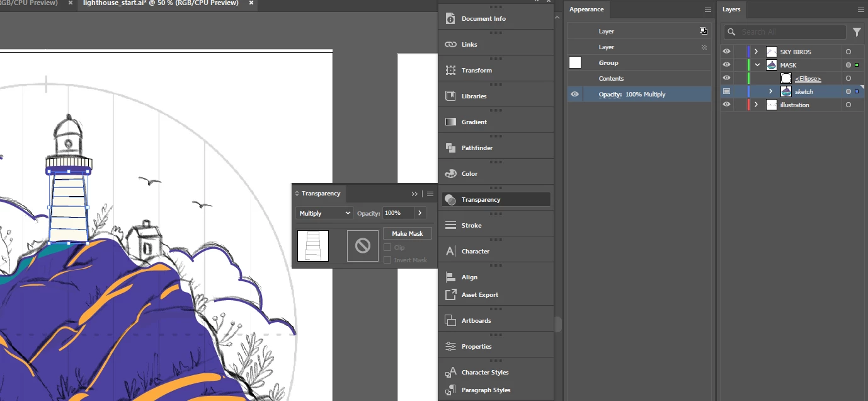Collapse the MASK layer
This screenshot has width=868, height=401.
(x=757, y=65)
